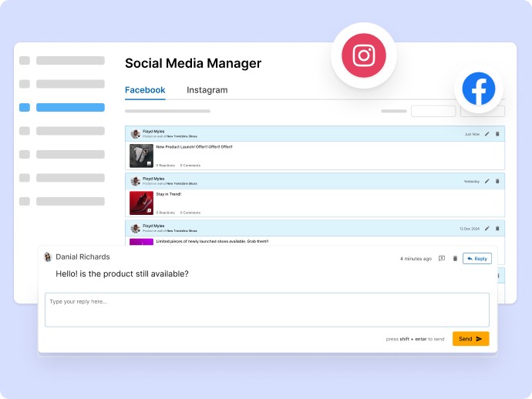
Task: Delete the 'Yesterday' post with trash icon
Action: (x=497, y=181)
